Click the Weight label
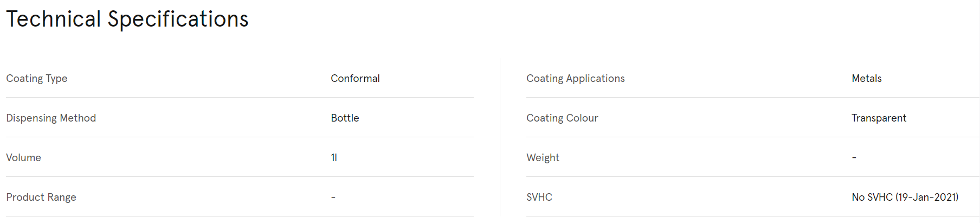Viewport: 980px width, 223px height. click(543, 158)
